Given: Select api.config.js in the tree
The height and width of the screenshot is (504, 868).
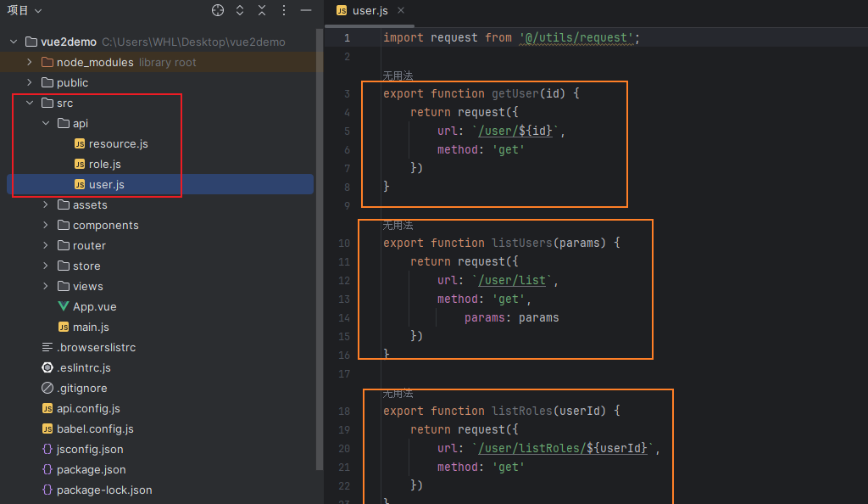Looking at the screenshot, I should point(88,409).
